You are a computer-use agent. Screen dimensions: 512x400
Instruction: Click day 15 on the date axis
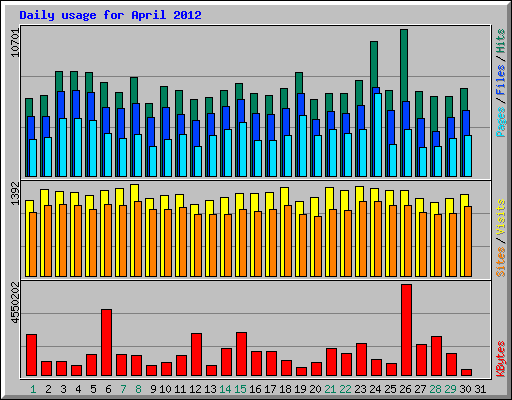point(240,389)
